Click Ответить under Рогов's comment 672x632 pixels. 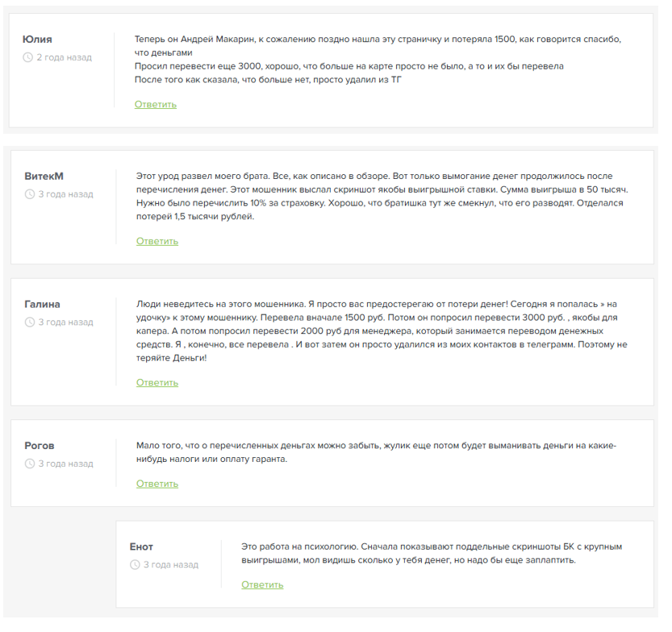click(157, 484)
